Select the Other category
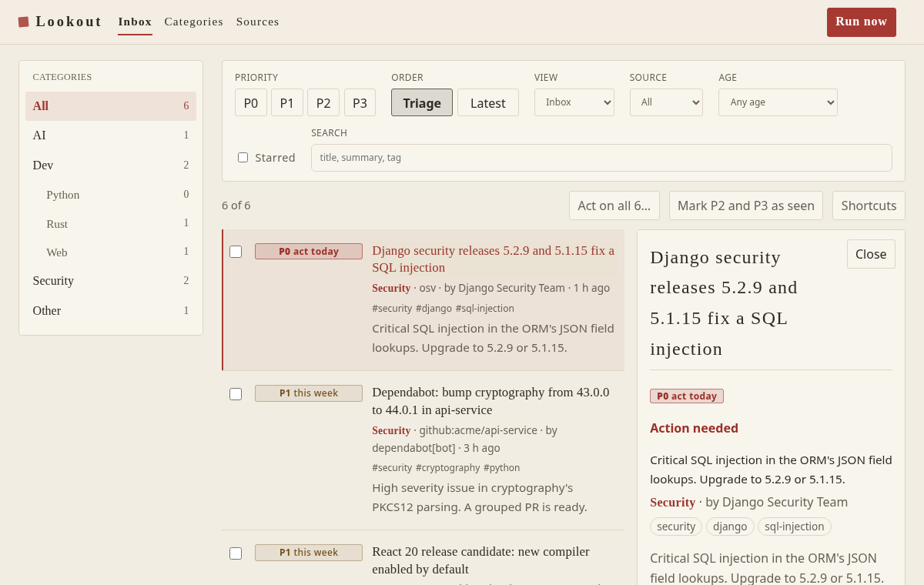 (111, 311)
